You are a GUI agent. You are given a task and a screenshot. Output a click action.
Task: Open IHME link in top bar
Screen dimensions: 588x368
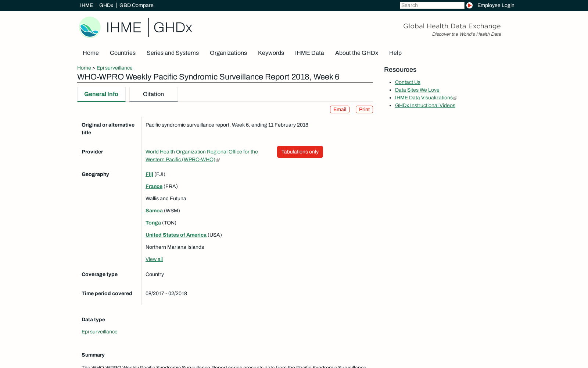point(86,5)
